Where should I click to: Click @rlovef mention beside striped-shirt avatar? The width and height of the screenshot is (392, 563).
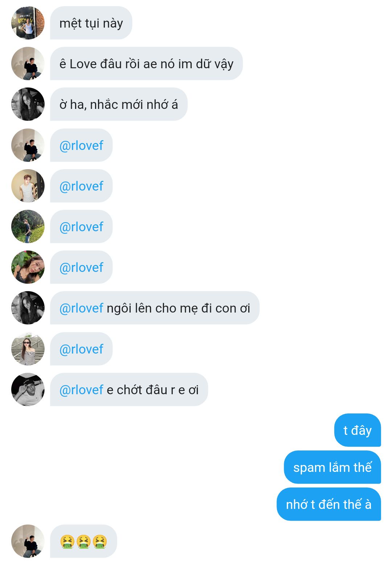[81, 349]
